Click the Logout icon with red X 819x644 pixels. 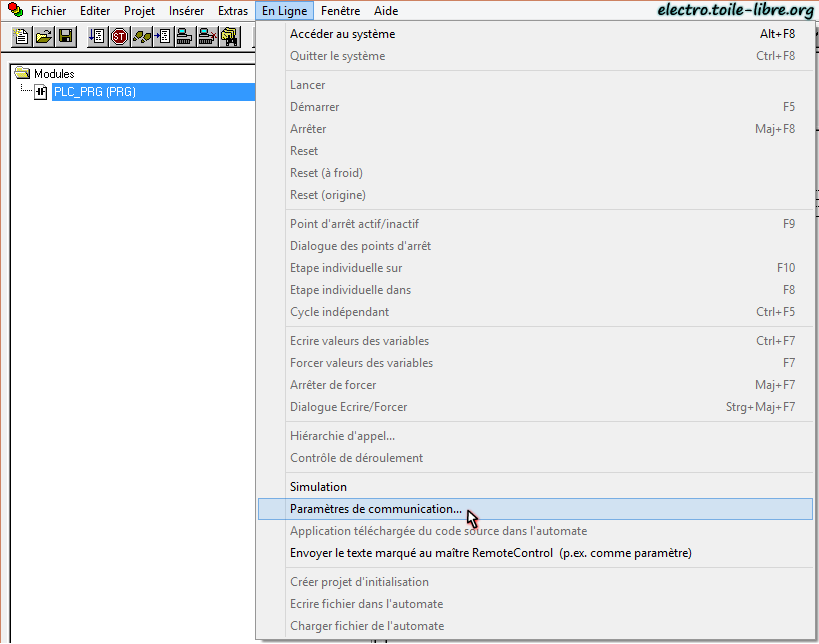coord(207,37)
